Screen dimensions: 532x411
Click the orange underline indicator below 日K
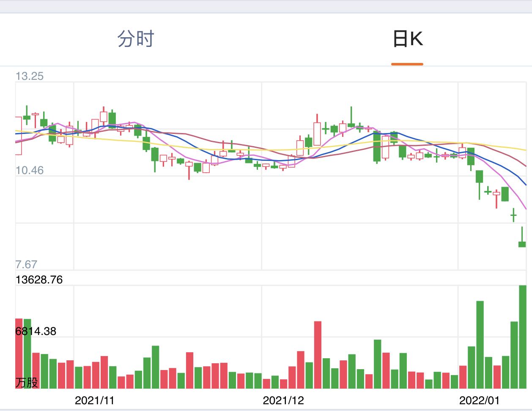click(407, 64)
